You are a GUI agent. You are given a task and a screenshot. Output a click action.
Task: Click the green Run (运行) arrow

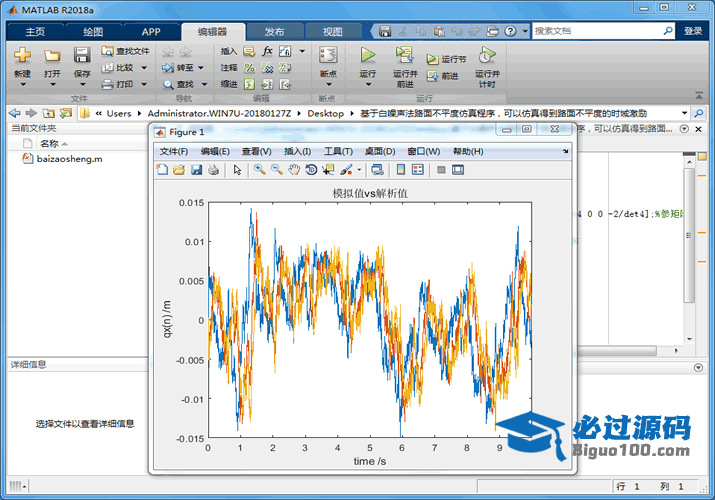[368, 55]
